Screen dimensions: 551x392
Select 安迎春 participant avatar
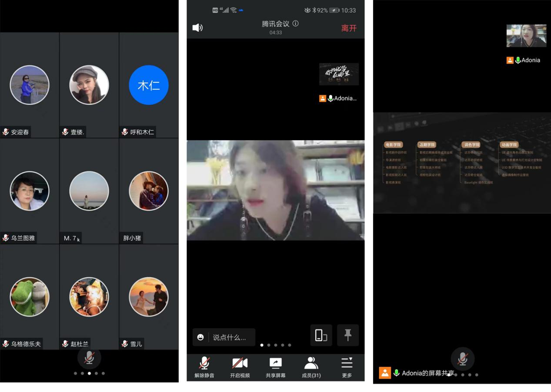pyautogui.click(x=30, y=85)
